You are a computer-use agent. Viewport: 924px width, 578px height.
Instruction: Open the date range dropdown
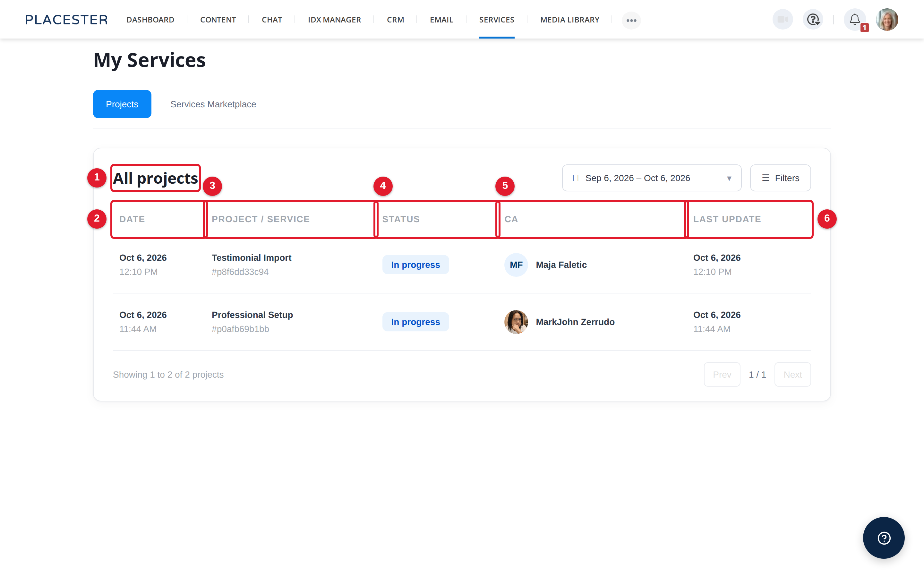coord(651,178)
